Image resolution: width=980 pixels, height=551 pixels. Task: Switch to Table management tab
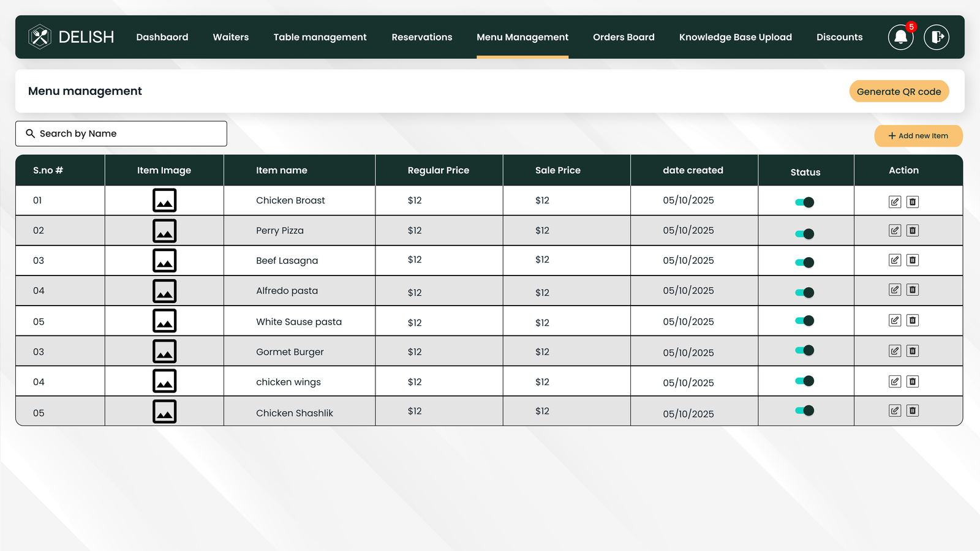(320, 37)
